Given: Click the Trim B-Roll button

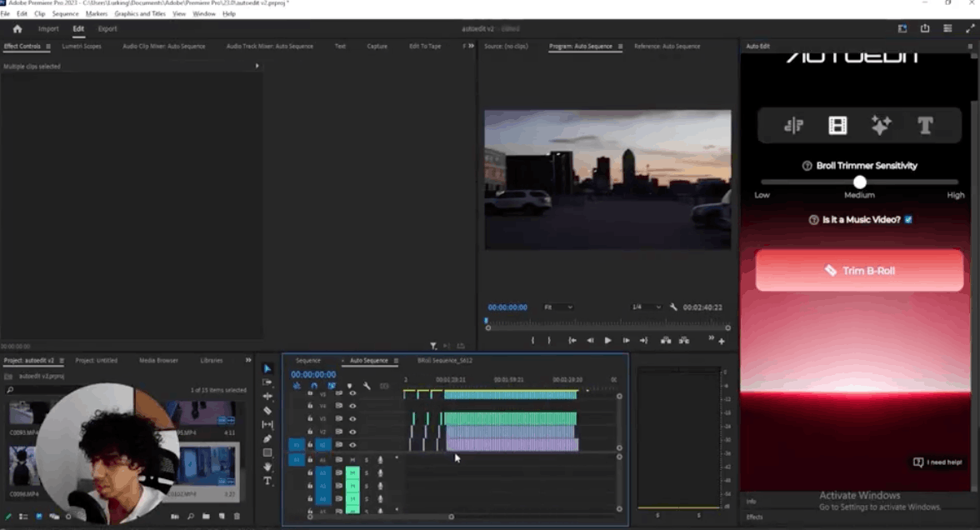Looking at the screenshot, I should click(859, 271).
